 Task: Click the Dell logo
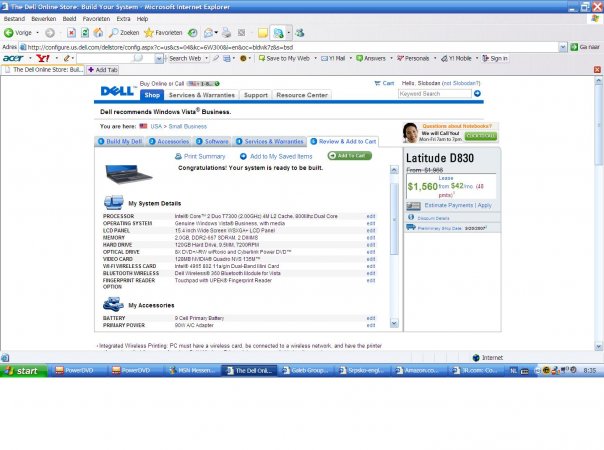(x=117, y=91)
